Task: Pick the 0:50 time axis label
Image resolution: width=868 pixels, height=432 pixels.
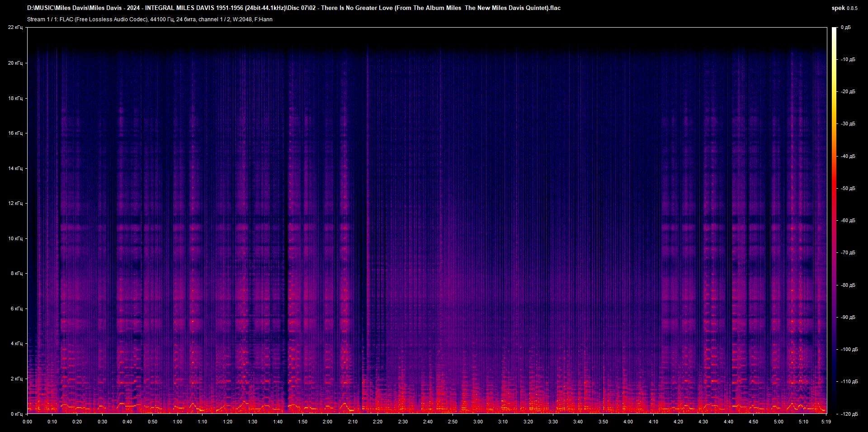Action: tap(153, 422)
